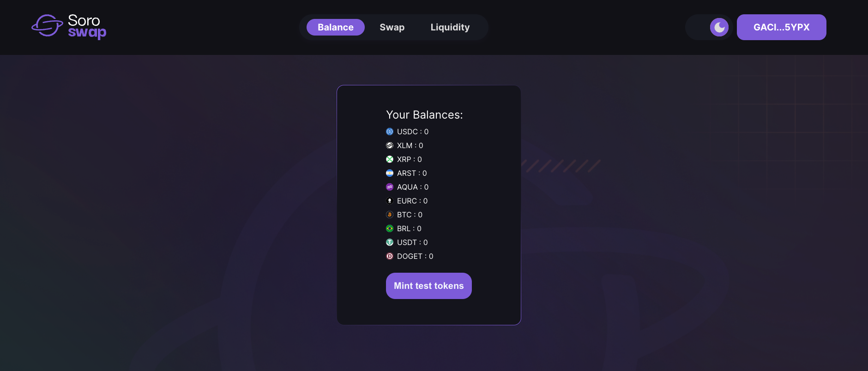This screenshot has height=371, width=868.
Task: Click the DOGET token icon
Action: 390,256
